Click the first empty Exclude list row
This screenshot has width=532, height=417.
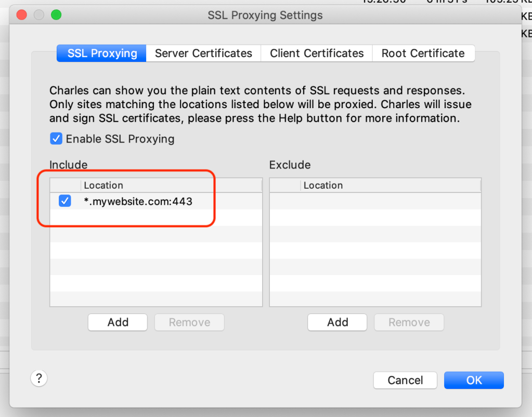point(375,201)
